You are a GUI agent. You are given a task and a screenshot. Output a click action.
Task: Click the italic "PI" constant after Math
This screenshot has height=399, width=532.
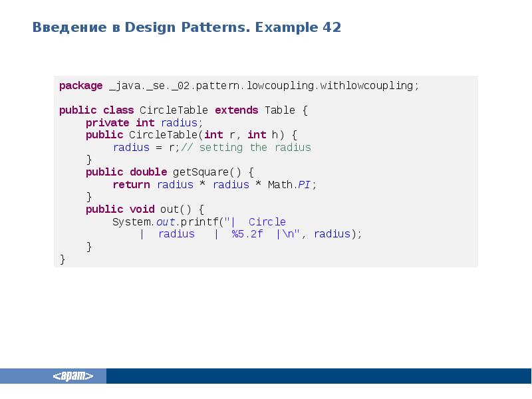tap(305, 185)
